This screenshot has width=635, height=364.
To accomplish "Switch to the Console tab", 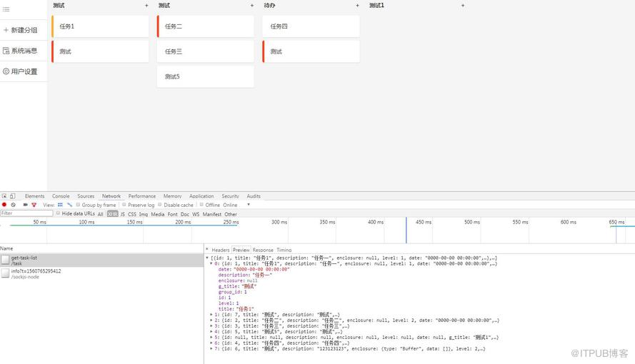I will (61, 196).
